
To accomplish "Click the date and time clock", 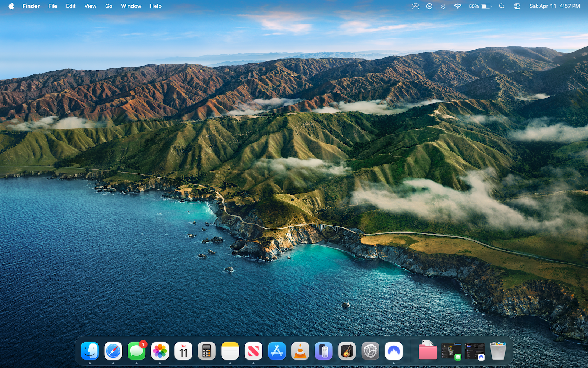I will (x=555, y=6).
